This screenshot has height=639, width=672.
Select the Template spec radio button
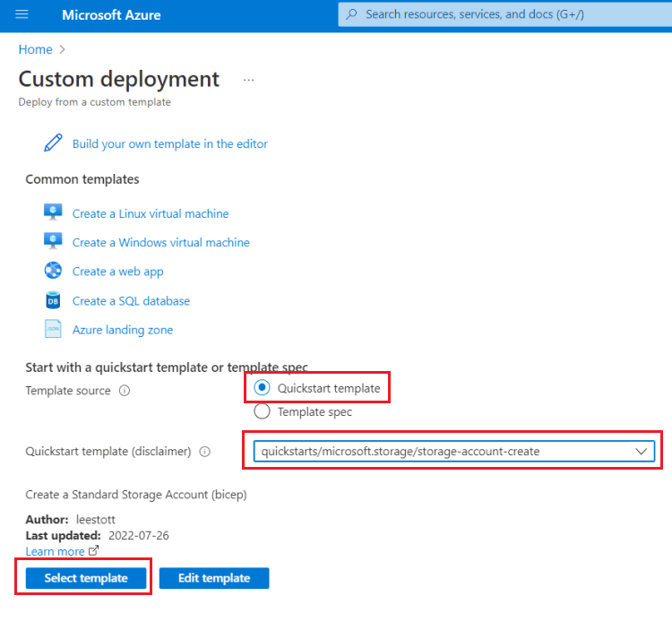[262, 411]
